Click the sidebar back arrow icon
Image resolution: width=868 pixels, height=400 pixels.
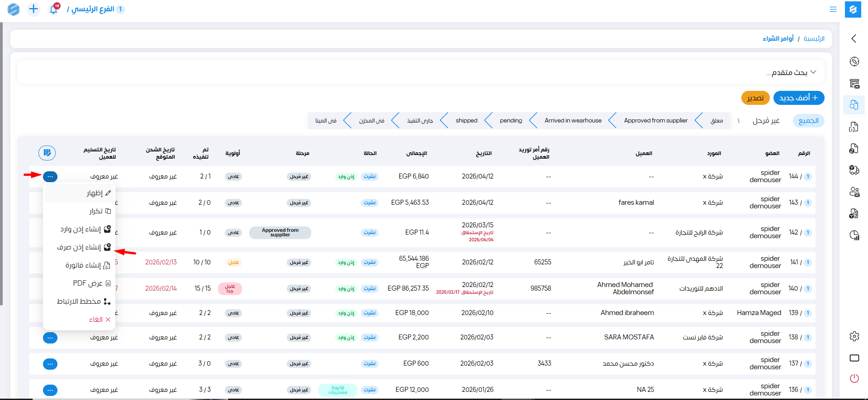pyautogui.click(x=854, y=38)
